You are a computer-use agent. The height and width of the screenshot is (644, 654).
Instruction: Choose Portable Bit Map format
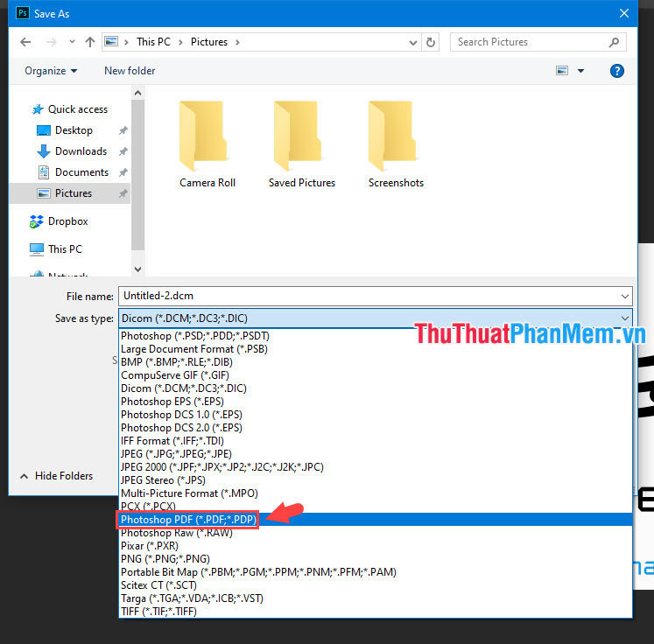coord(375,572)
